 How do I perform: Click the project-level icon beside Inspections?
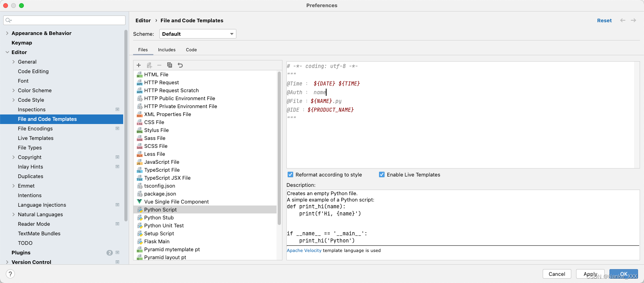click(117, 109)
